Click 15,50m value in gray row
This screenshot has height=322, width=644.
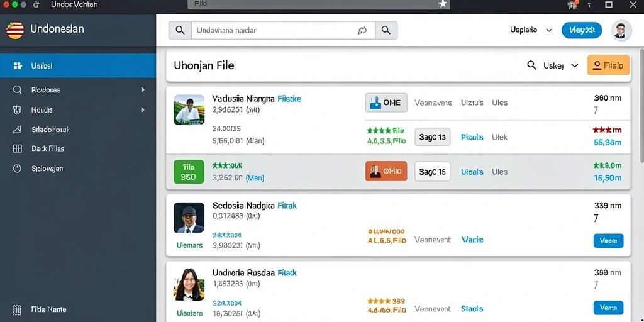pyautogui.click(x=608, y=178)
